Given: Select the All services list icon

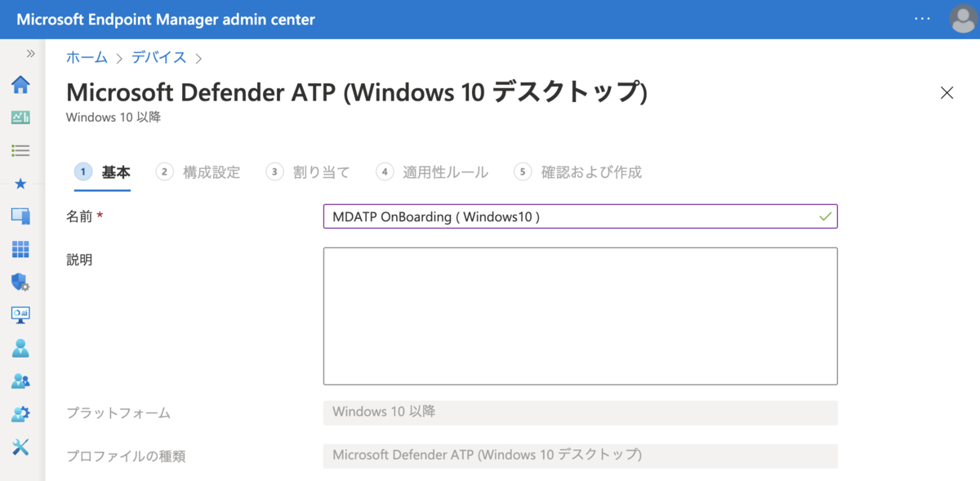Looking at the screenshot, I should point(20,150).
